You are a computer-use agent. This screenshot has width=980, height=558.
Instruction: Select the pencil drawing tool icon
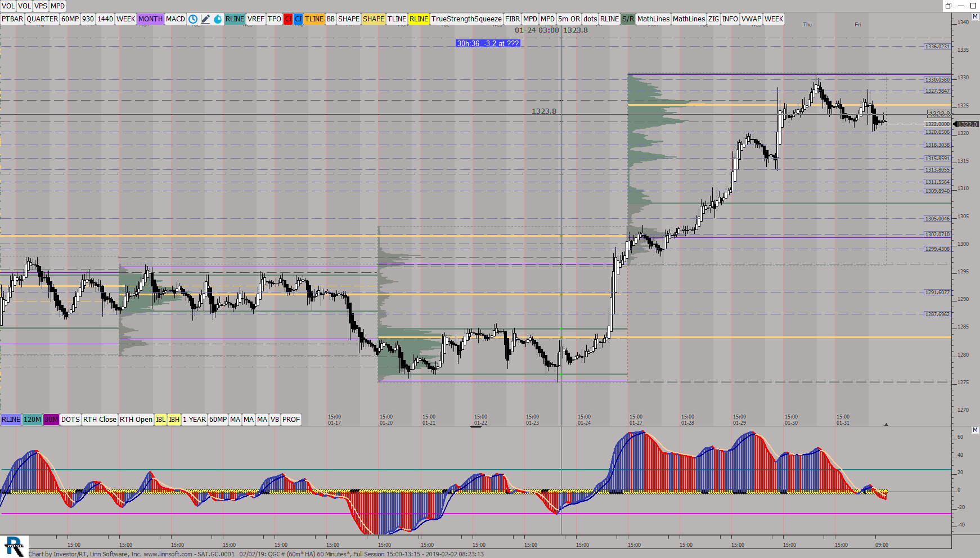click(205, 19)
